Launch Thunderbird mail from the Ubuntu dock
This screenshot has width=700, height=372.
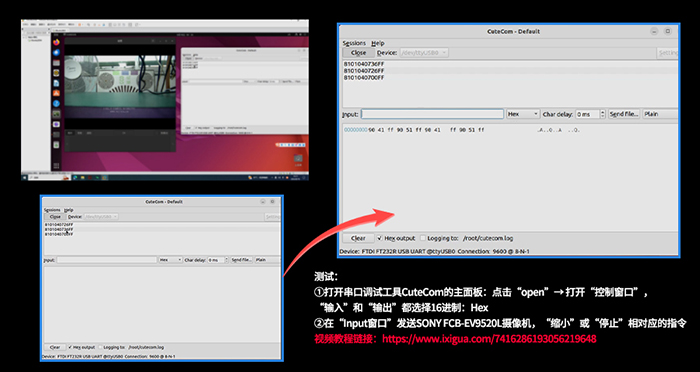(x=56, y=53)
